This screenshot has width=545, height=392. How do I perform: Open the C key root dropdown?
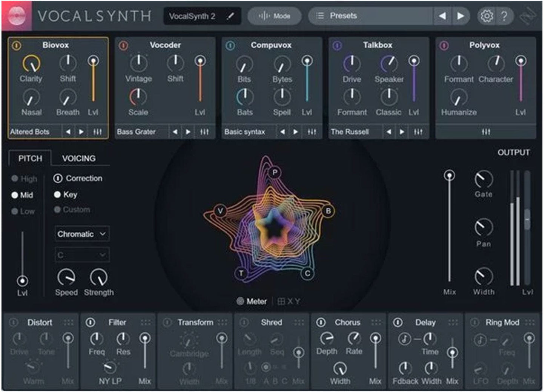pyautogui.click(x=82, y=255)
